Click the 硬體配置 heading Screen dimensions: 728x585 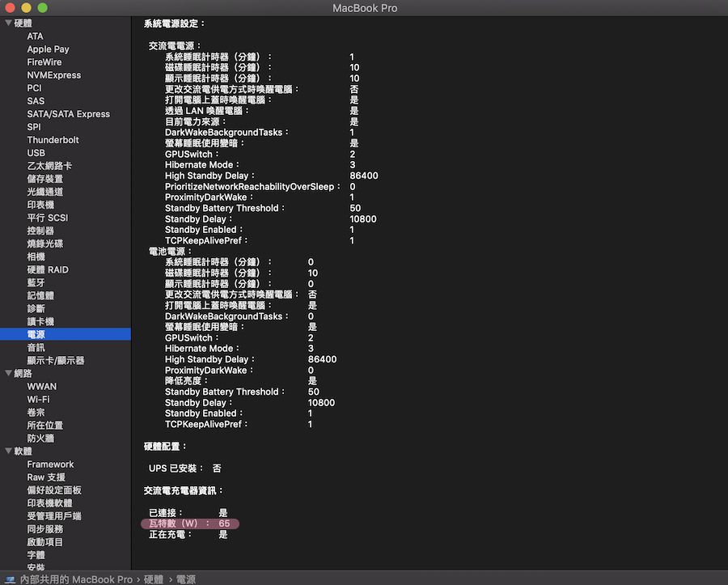point(165,447)
